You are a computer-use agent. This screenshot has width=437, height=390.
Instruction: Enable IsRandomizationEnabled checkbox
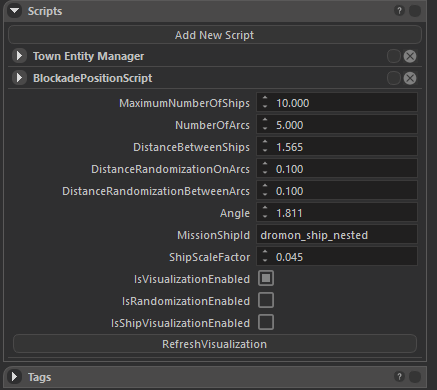pos(266,300)
